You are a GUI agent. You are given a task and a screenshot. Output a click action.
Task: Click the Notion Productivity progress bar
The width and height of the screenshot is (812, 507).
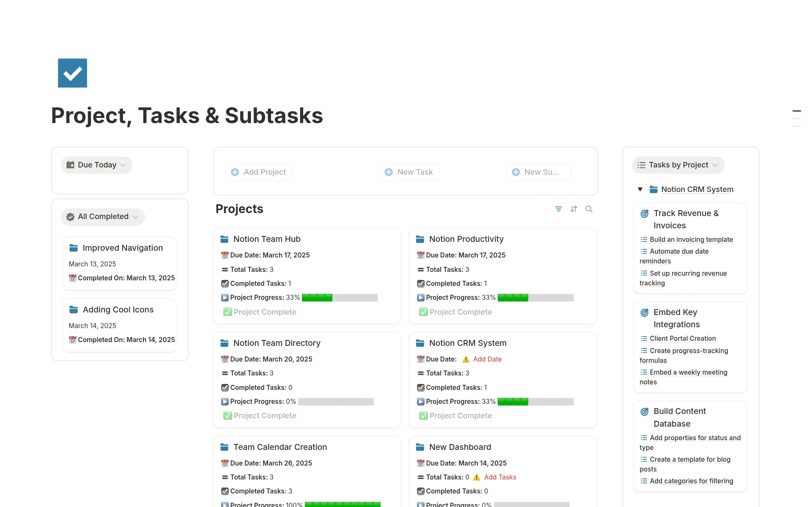pyautogui.click(x=535, y=298)
